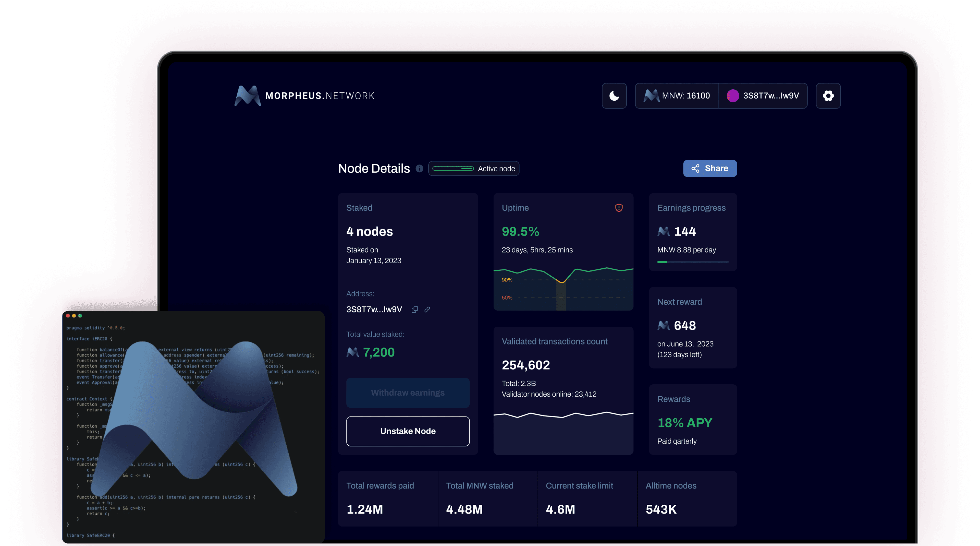
Task: Open settings gear icon
Action: coord(828,96)
